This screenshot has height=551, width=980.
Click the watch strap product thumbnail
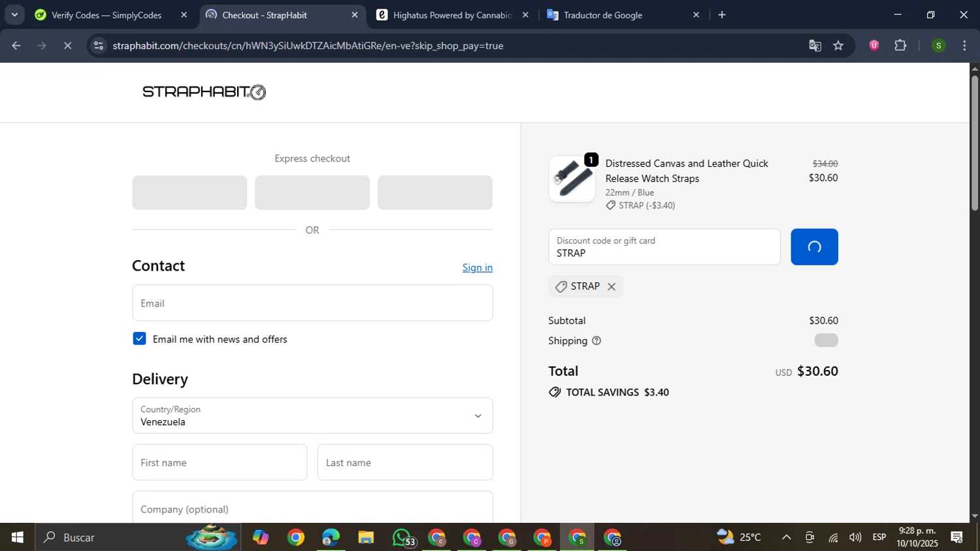[572, 179]
